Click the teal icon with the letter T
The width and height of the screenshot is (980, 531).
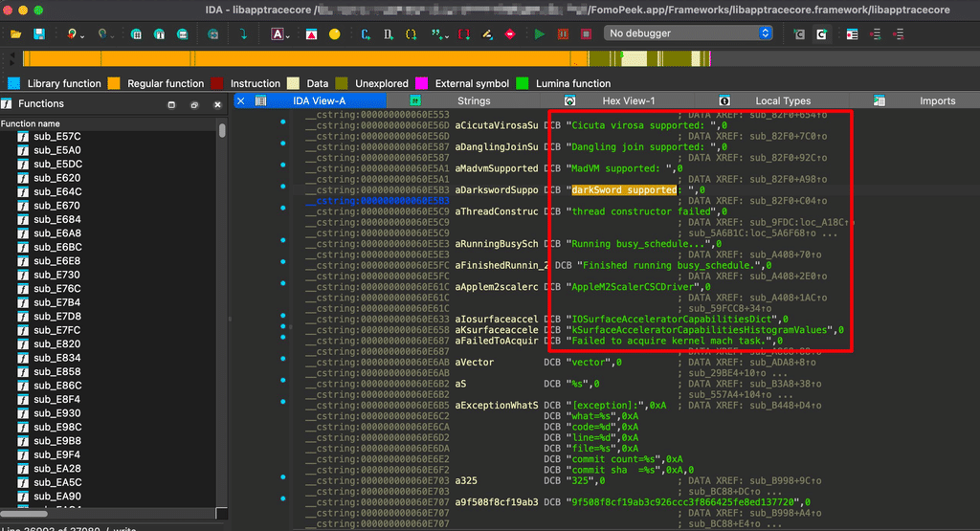pyautogui.click(x=159, y=34)
